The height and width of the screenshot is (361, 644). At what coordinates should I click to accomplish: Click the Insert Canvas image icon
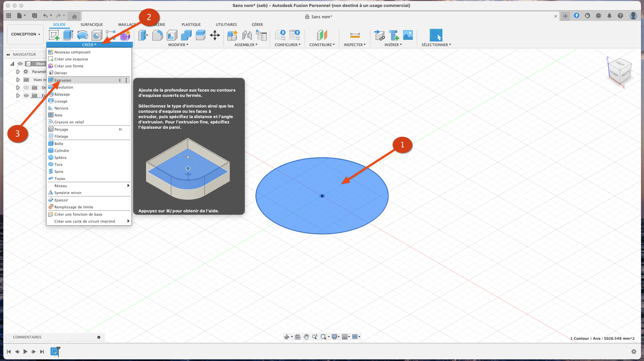click(x=408, y=35)
